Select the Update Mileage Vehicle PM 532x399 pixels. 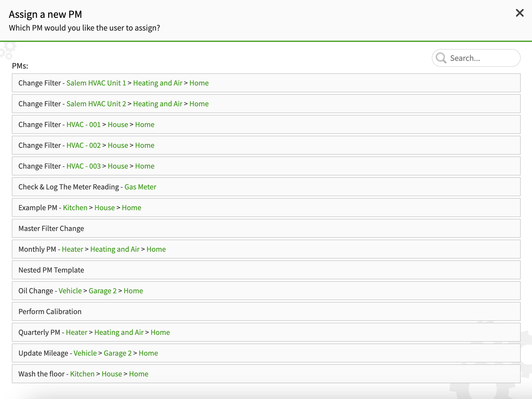pos(43,353)
